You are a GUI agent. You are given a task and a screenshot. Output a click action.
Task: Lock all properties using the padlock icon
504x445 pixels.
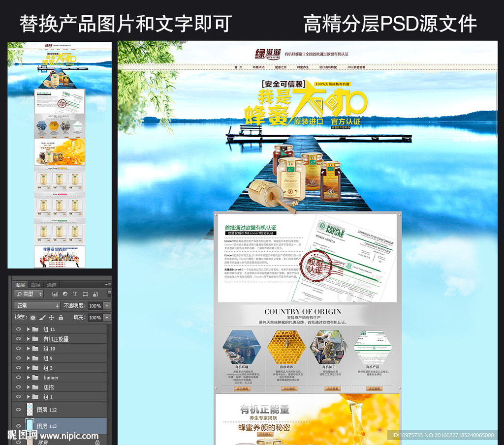tap(61, 318)
